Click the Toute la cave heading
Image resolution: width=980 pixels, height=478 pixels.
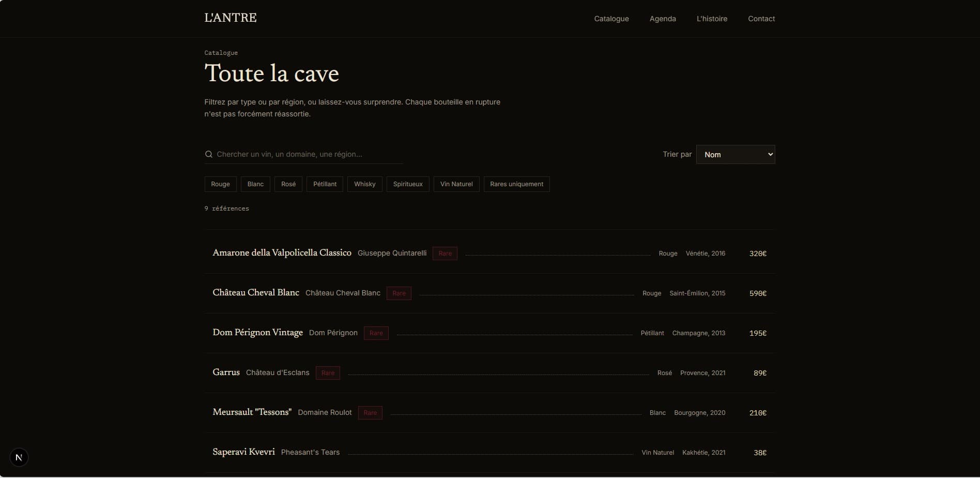tap(271, 73)
